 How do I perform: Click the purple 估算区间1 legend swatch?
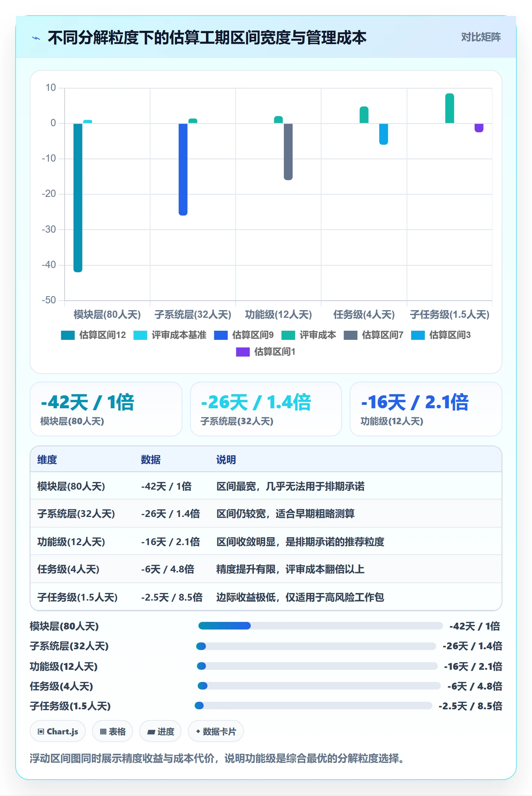[x=243, y=352]
